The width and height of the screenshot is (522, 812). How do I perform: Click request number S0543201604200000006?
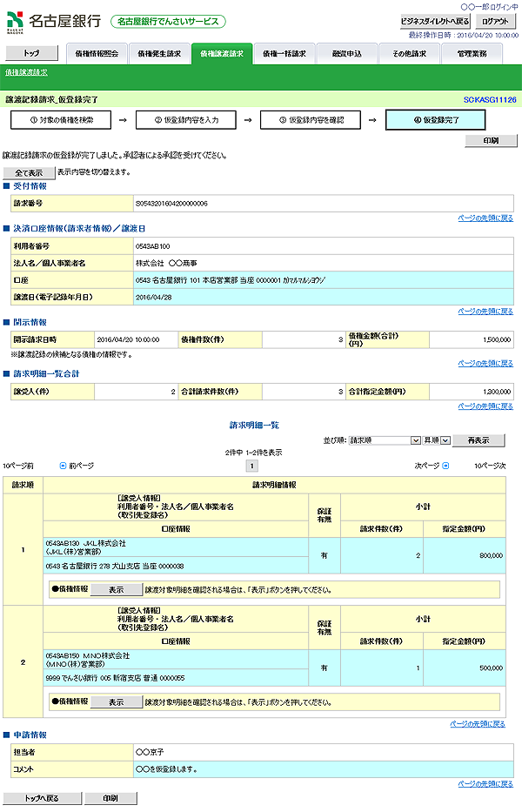coord(171,204)
